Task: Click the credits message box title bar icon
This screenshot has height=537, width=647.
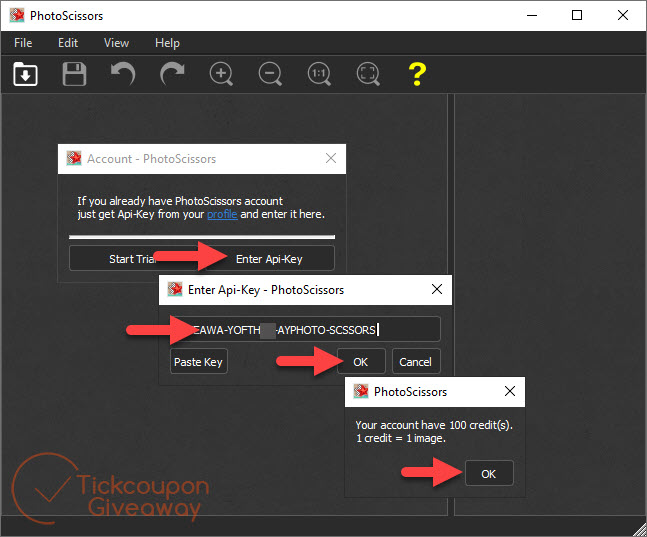Action: 361,391
